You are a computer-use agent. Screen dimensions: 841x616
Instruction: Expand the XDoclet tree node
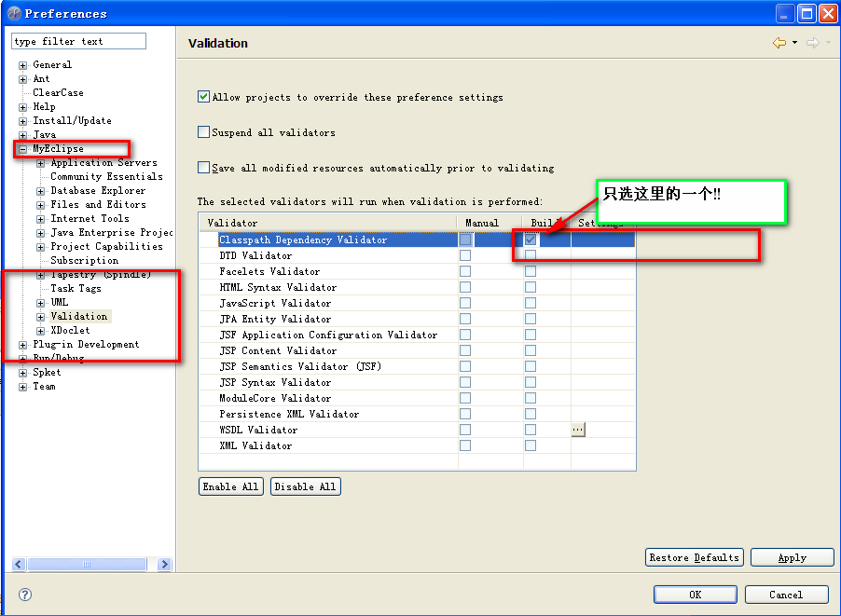[40, 331]
